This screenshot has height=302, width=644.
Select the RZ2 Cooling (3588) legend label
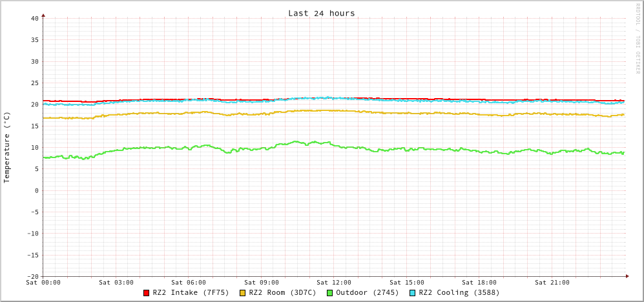tap(459, 292)
